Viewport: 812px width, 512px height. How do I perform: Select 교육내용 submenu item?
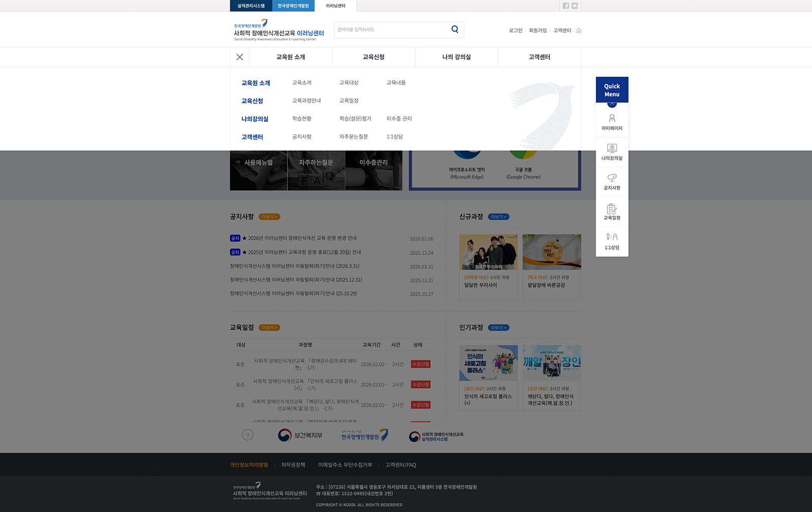(x=396, y=82)
